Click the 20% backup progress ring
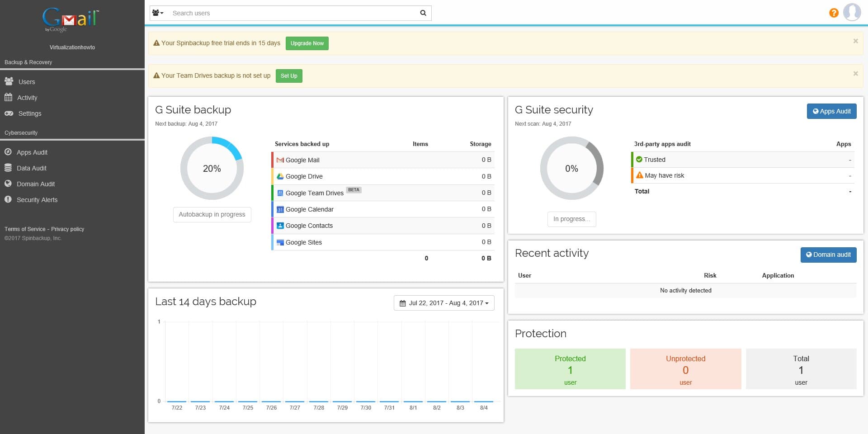 coord(212,168)
